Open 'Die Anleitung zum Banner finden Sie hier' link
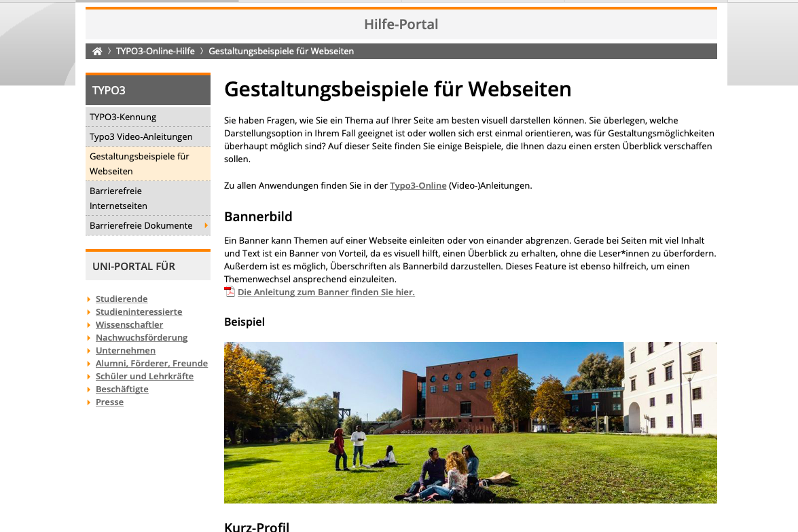 [x=326, y=292]
